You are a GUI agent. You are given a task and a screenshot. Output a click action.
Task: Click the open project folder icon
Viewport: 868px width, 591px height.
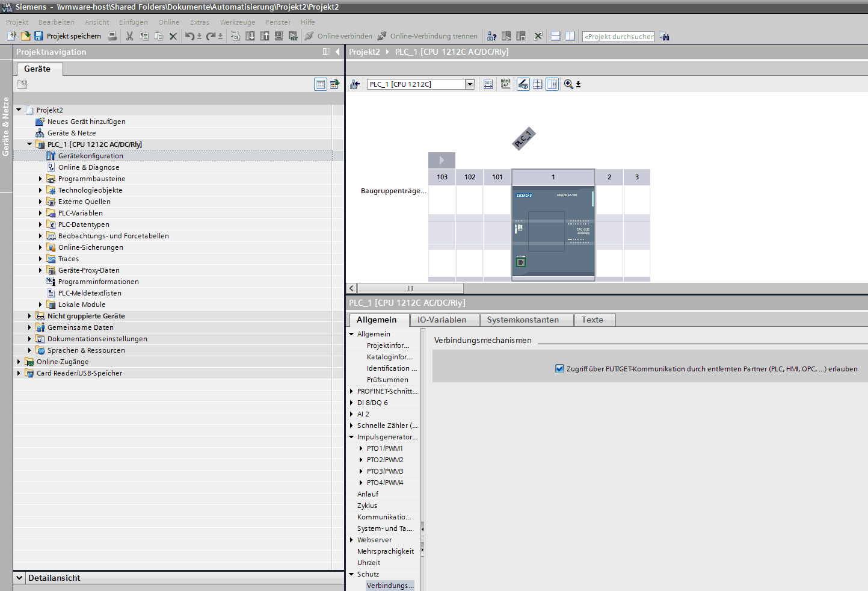coord(26,36)
